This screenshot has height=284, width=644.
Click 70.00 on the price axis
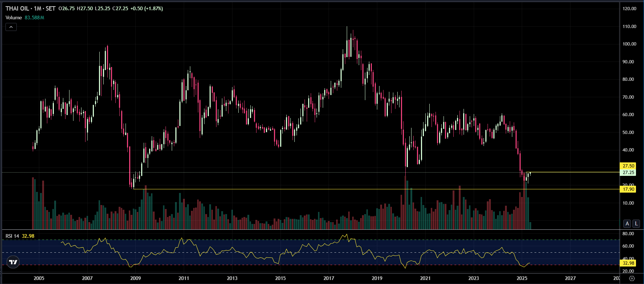pos(628,97)
